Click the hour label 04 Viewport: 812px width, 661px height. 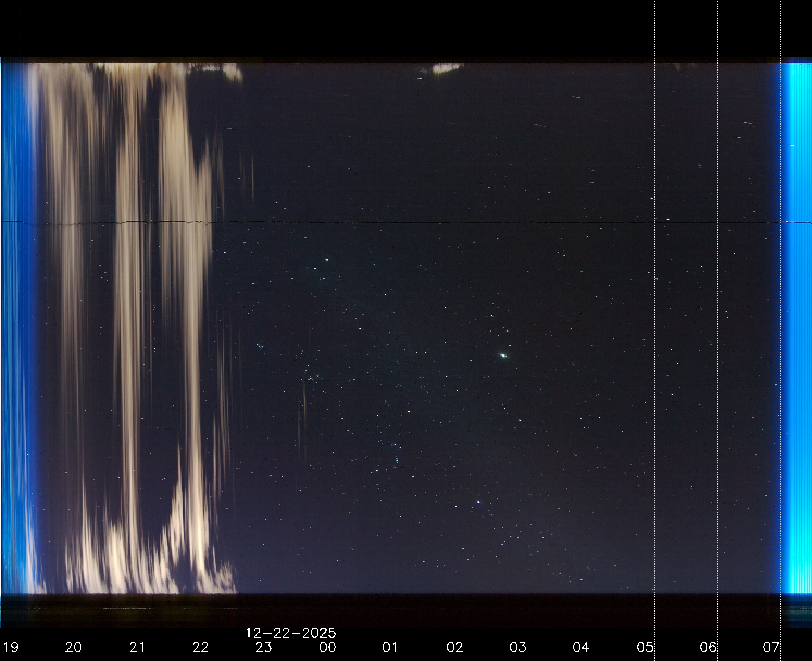pos(581,647)
